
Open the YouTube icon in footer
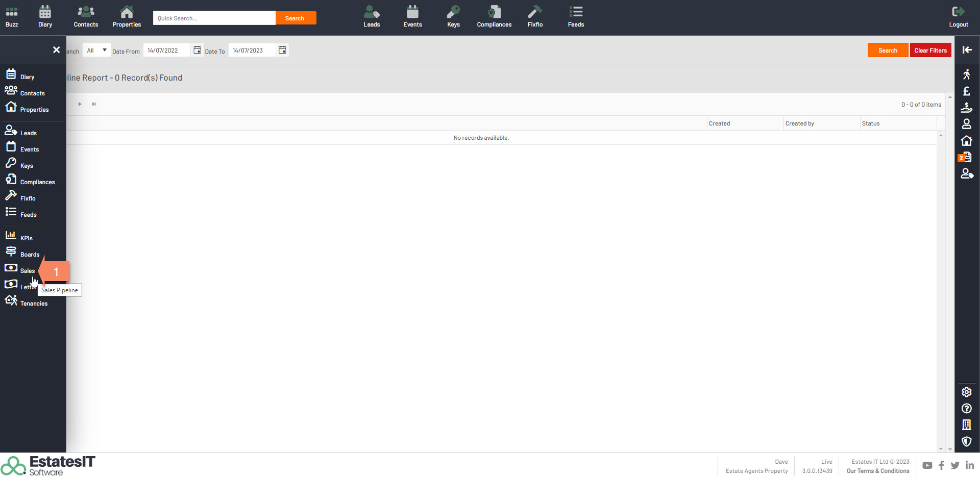click(x=927, y=465)
